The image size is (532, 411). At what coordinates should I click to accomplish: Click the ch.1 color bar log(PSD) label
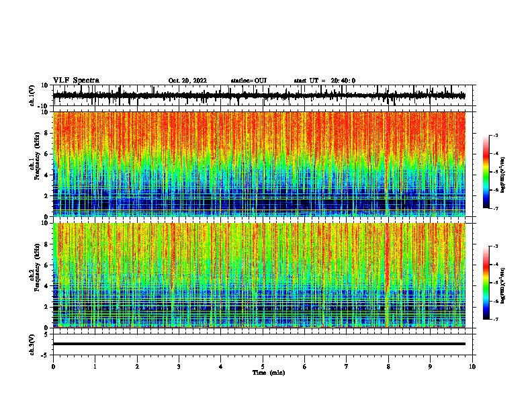tap(502, 175)
